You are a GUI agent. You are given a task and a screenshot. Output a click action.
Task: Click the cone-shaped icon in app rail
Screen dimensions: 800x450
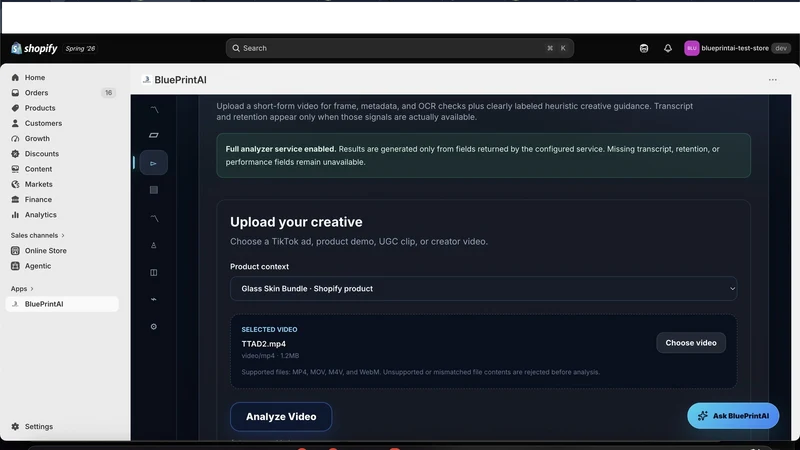click(154, 245)
